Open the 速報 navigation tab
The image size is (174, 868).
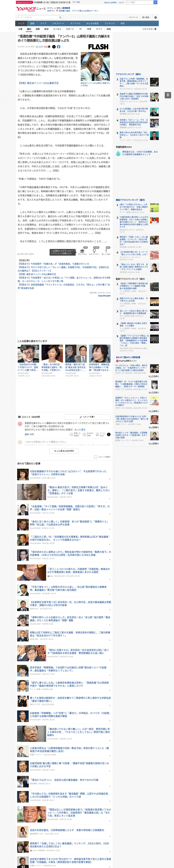click(32, 24)
